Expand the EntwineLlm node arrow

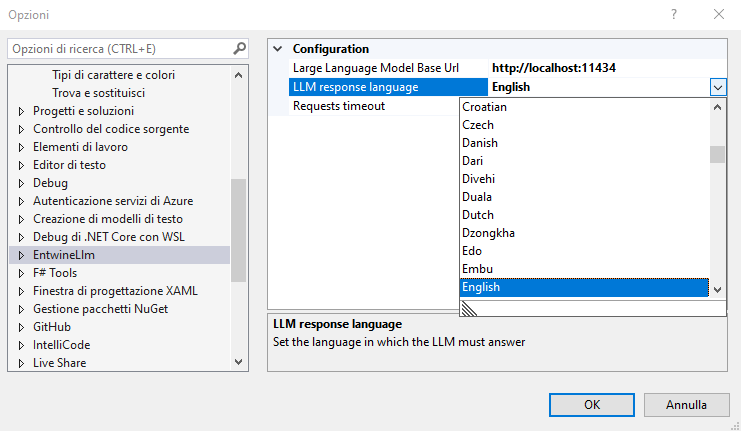pos(21,255)
